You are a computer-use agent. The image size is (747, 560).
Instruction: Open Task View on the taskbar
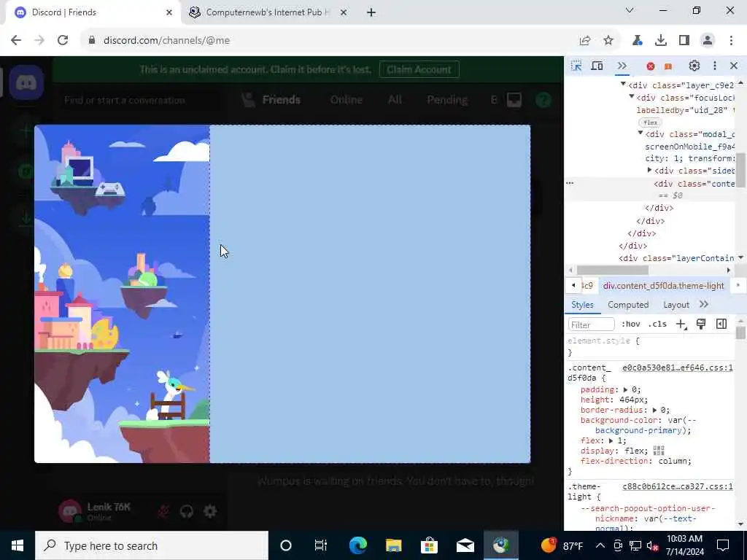point(321,545)
